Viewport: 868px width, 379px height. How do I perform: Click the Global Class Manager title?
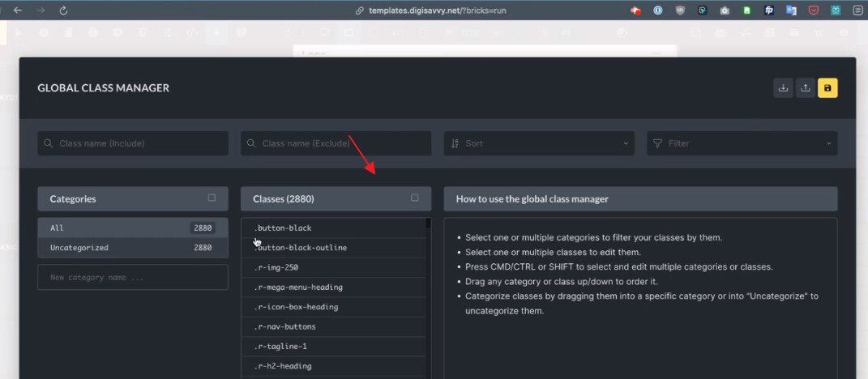coord(104,88)
